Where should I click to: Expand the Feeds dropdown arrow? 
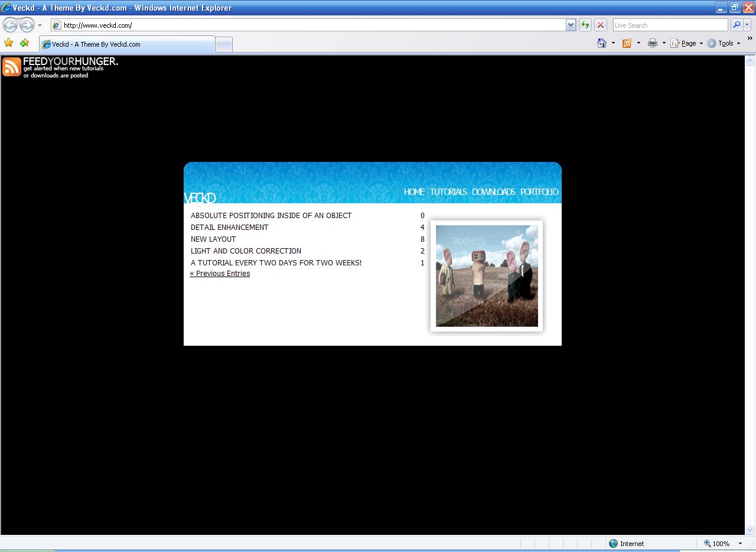[x=638, y=43]
